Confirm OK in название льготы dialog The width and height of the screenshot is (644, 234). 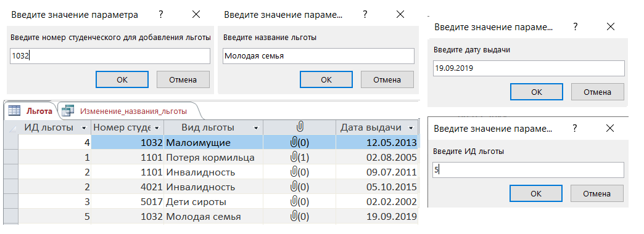[x=326, y=79]
